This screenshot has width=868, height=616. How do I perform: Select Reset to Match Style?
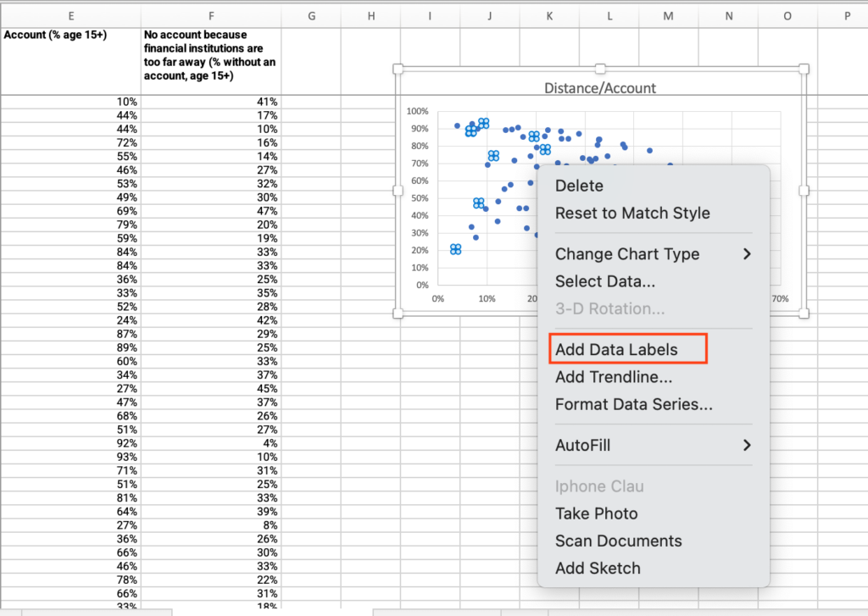coord(632,213)
